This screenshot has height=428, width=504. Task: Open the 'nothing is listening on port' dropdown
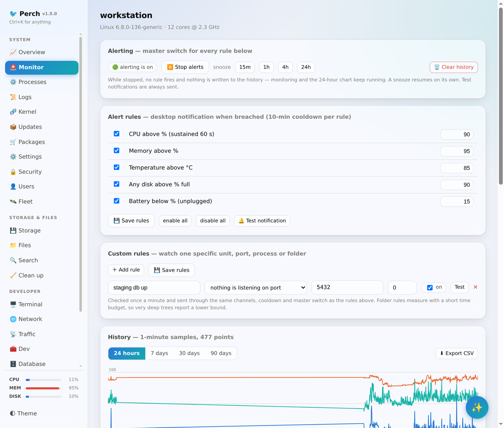point(256,287)
